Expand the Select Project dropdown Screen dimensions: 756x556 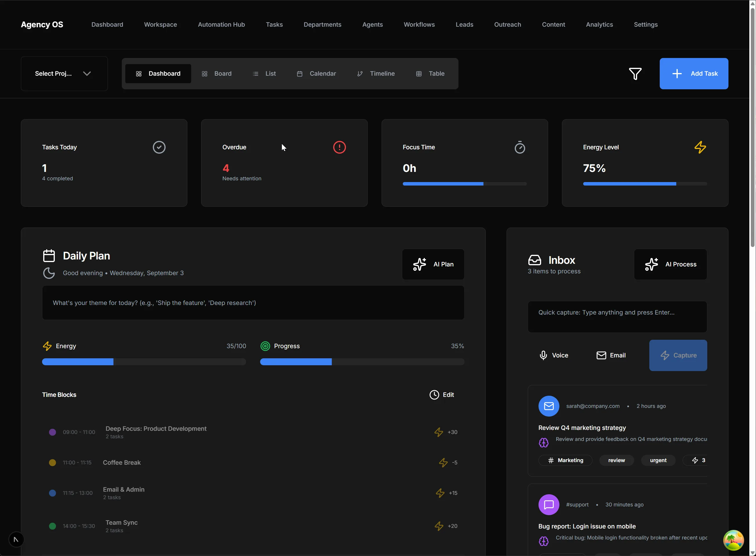64,74
